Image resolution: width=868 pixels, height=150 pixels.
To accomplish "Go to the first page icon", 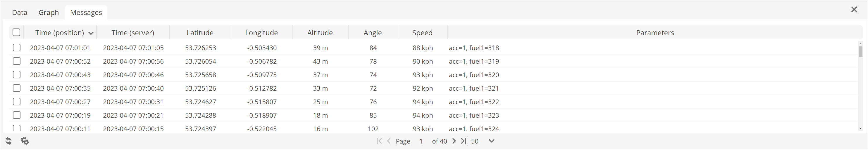I will 379,141.
